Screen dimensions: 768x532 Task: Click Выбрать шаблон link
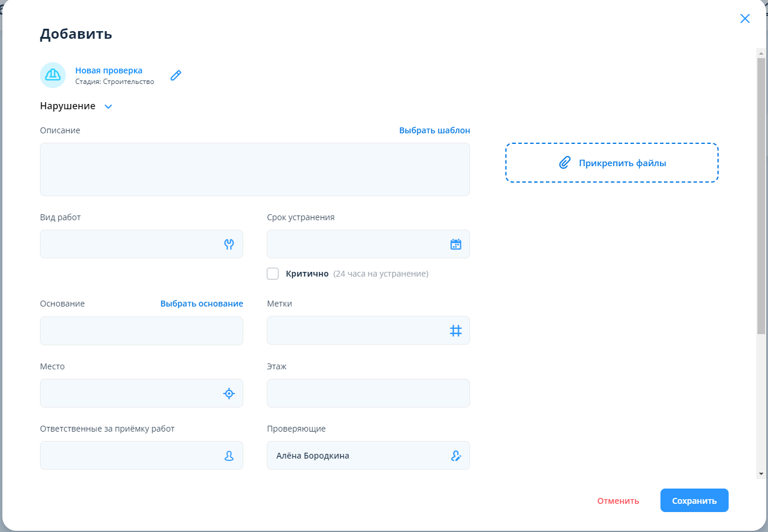tap(434, 130)
